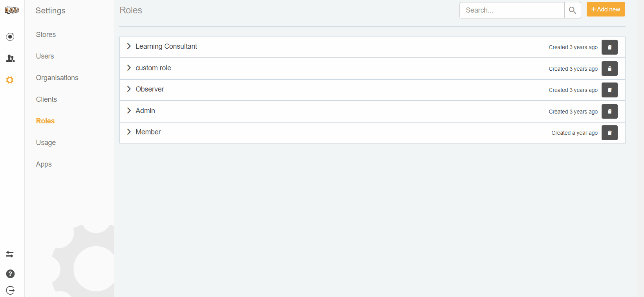644x297 pixels.
Task: Delete the Observer role
Action: pyautogui.click(x=609, y=90)
